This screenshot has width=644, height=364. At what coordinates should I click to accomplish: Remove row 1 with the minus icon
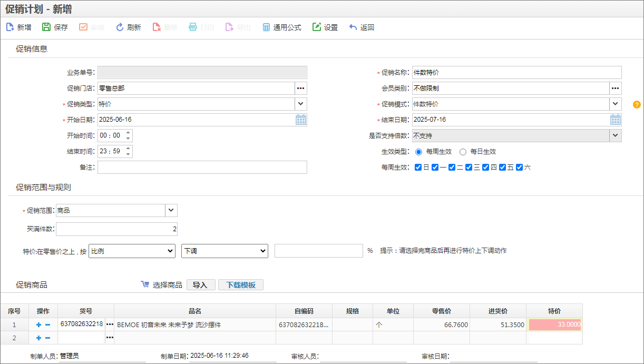coord(47,324)
